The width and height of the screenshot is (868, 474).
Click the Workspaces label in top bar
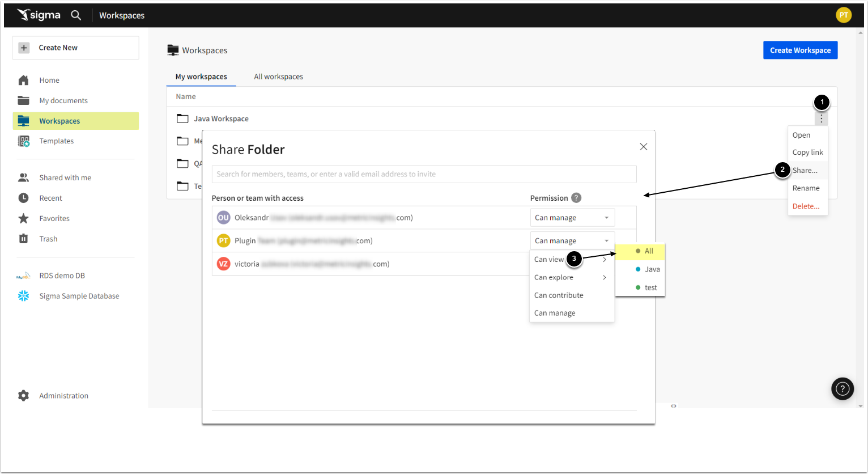click(x=122, y=15)
